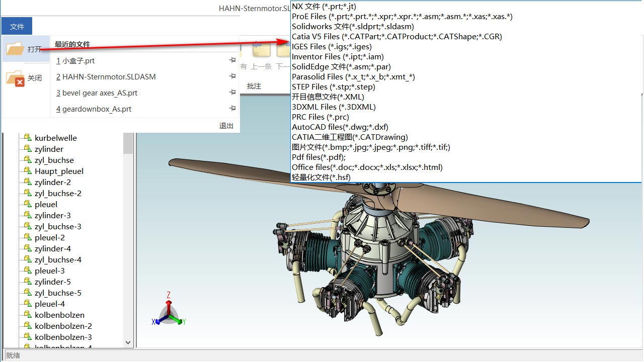
Task: Click the propeller blade in 3D view
Action: click(211, 168)
